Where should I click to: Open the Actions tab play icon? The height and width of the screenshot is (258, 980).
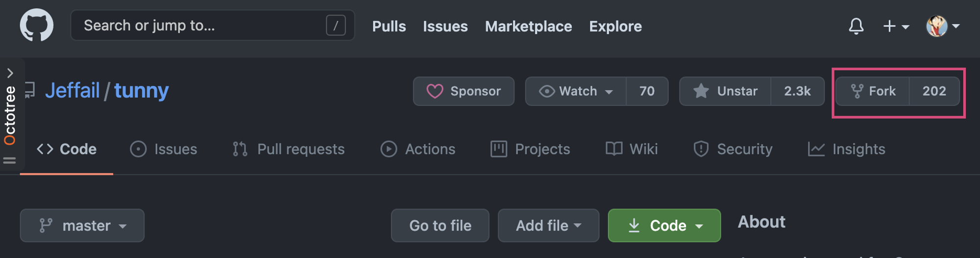389,149
